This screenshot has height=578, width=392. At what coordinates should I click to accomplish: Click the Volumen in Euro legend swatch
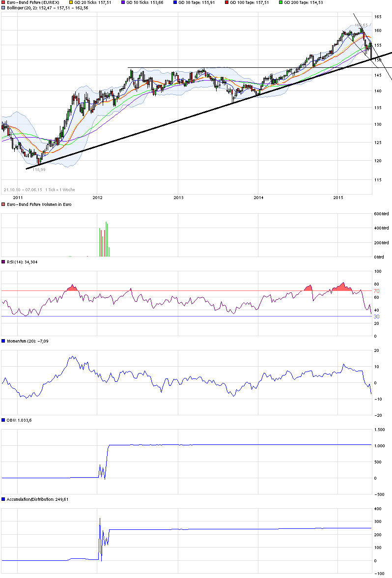[3, 204]
